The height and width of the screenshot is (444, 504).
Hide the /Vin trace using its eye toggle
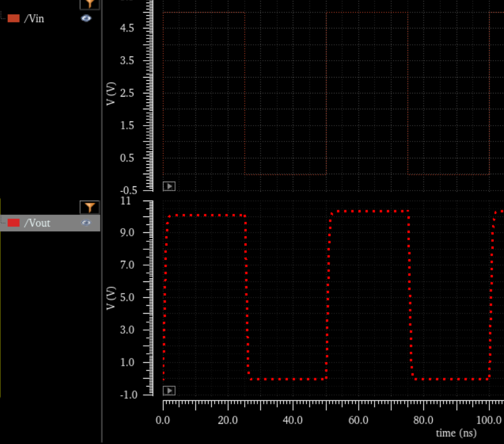point(86,18)
